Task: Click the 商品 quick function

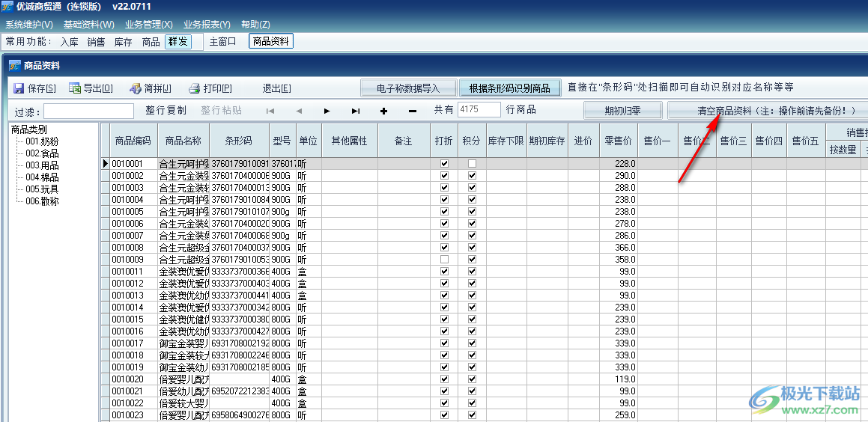Action: 151,41
